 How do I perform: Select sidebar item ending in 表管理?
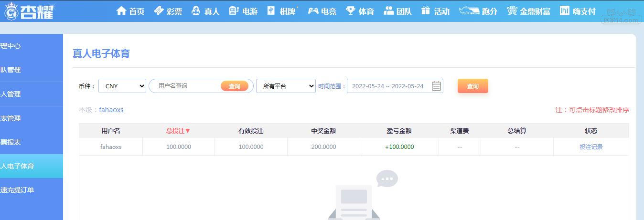32,118
